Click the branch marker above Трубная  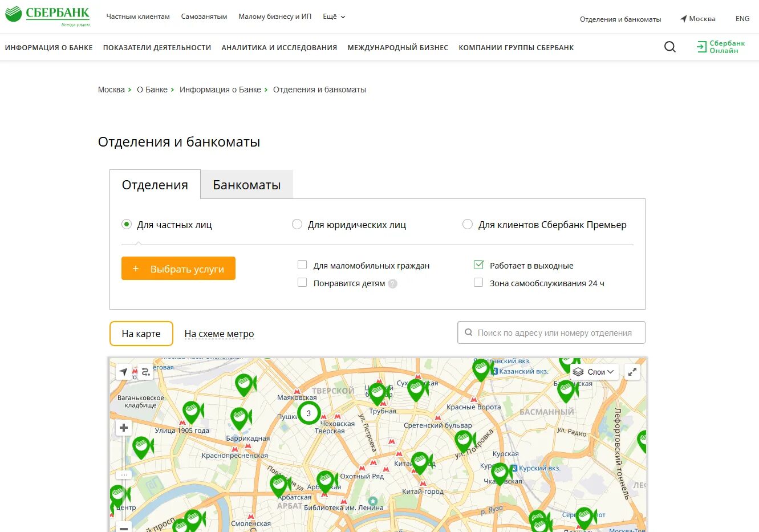(x=378, y=394)
